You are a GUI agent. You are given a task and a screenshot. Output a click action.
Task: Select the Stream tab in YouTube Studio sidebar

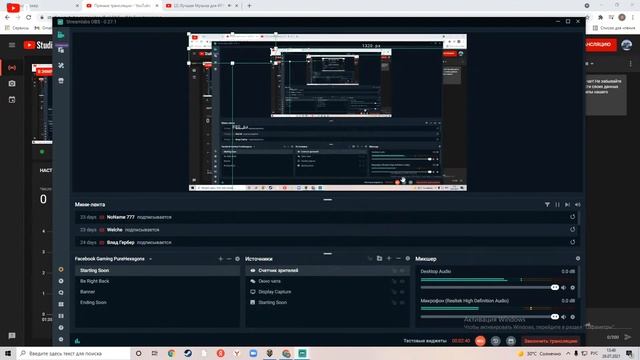[x=12, y=67]
